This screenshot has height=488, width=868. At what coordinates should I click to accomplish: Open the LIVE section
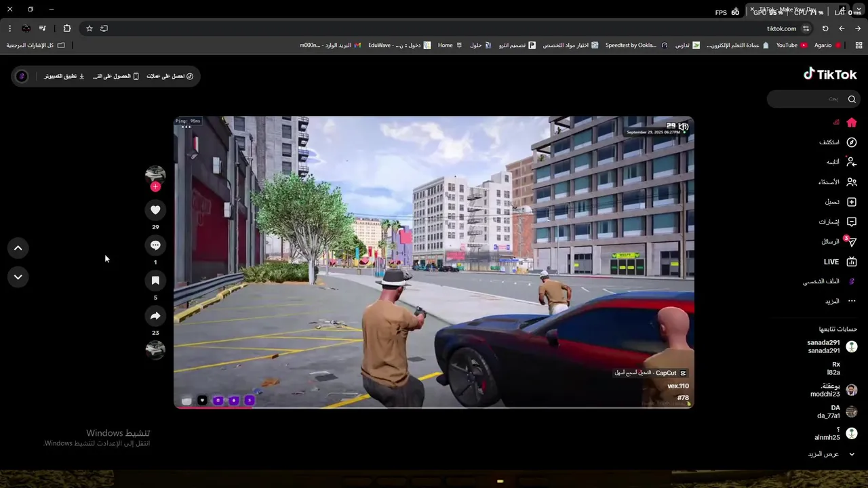[x=840, y=262]
